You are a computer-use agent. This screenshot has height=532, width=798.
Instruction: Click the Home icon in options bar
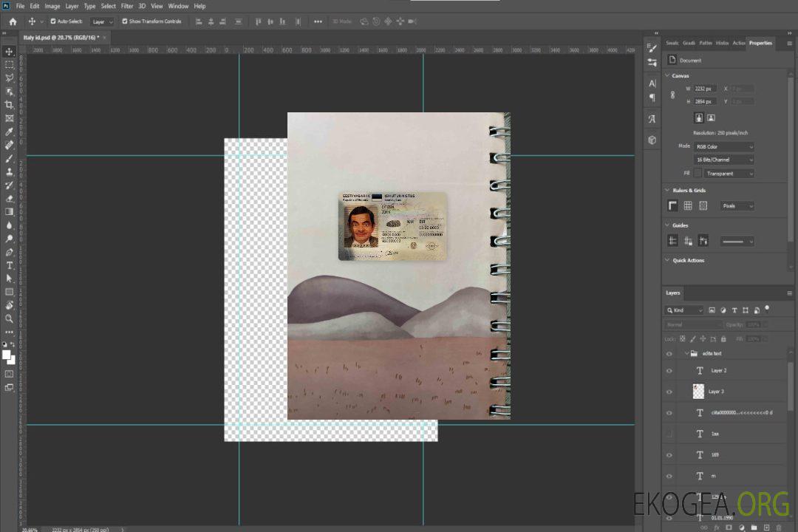13,21
